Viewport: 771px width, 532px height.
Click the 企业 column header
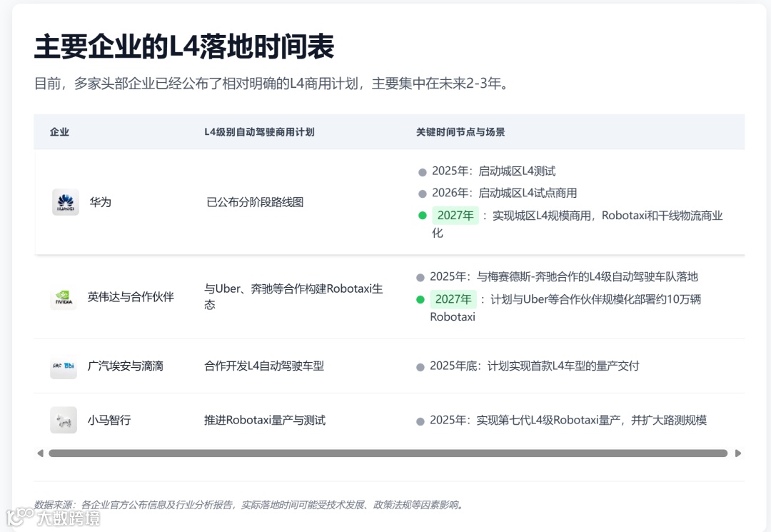click(x=59, y=132)
